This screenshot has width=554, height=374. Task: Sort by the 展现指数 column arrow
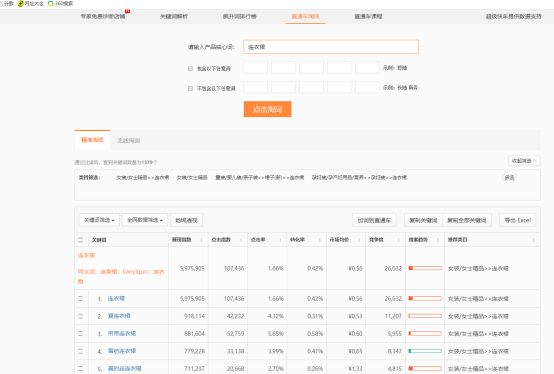[201, 240]
